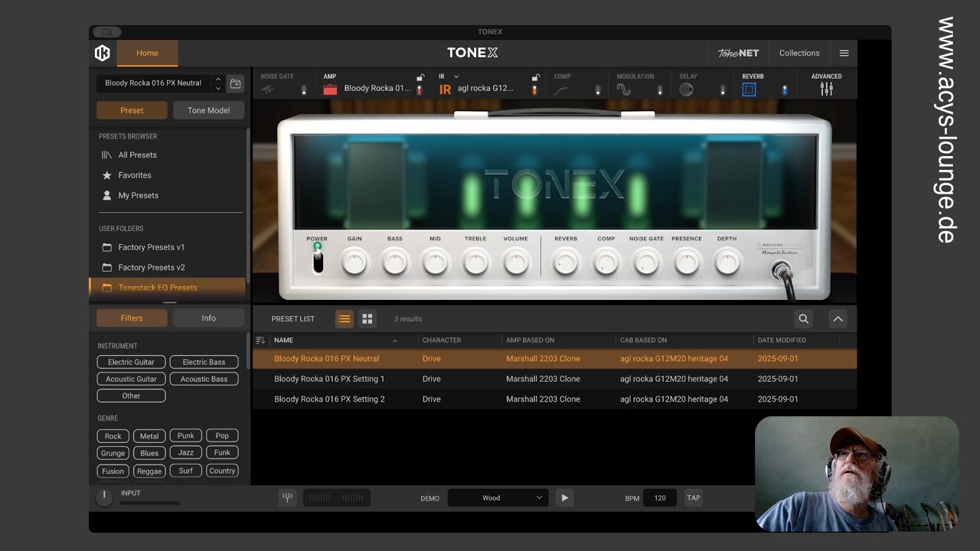Toggle Delay module power switch
980x551 pixels.
(x=722, y=90)
